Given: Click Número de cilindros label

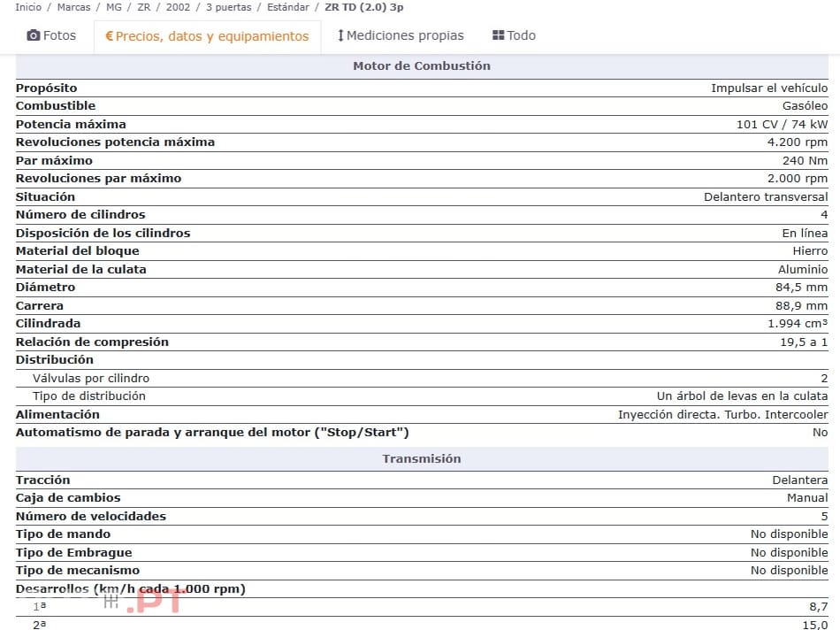Looking at the screenshot, I should pyautogui.click(x=80, y=214).
